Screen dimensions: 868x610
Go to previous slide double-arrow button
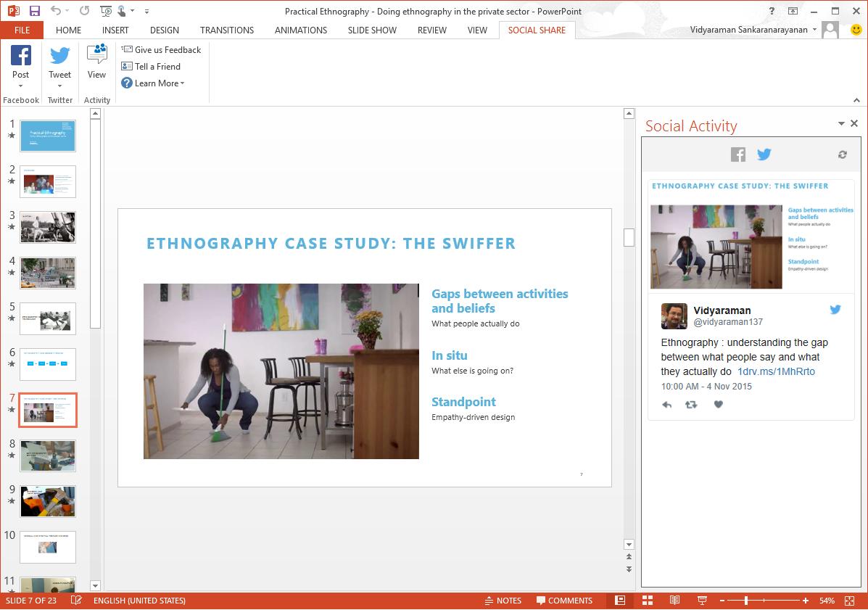(629, 557)
